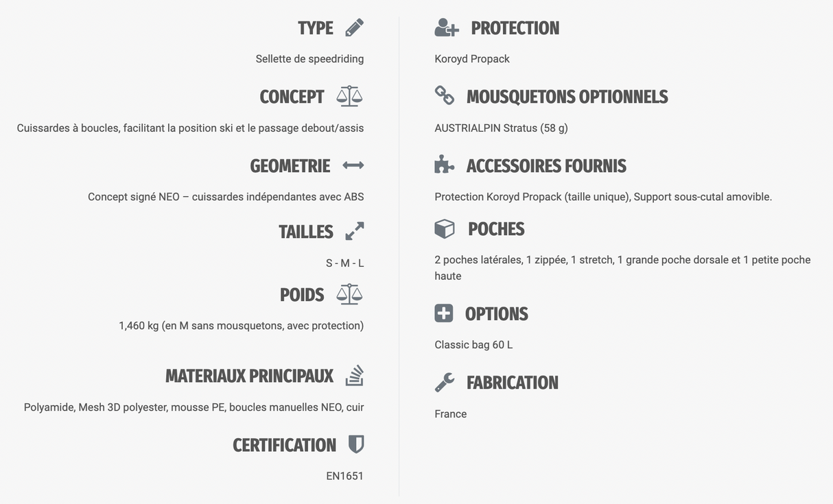
Task: Click the balance scale icon beside POIDS
Action: click(x=349, y=294)
